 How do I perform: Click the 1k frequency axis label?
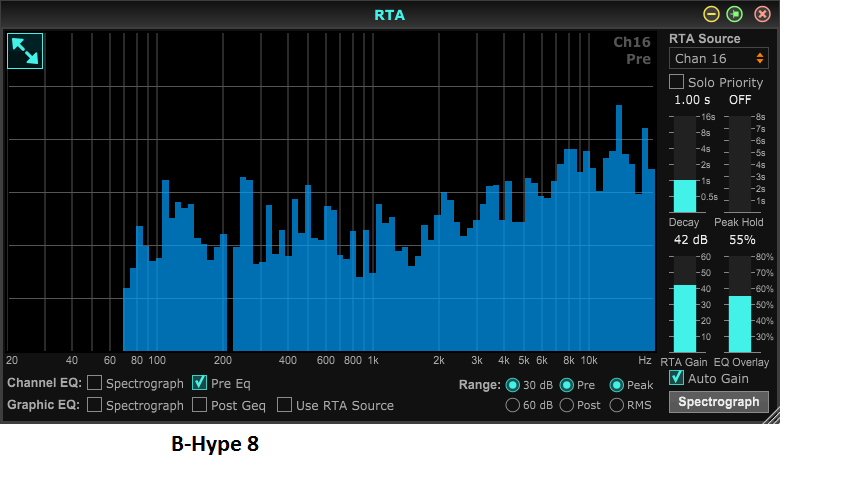[x=373, y=360]
